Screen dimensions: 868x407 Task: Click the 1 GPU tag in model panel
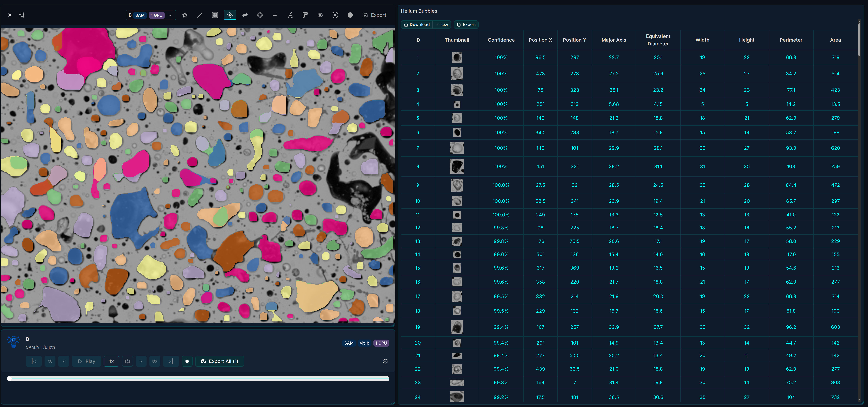click(381, 343)
